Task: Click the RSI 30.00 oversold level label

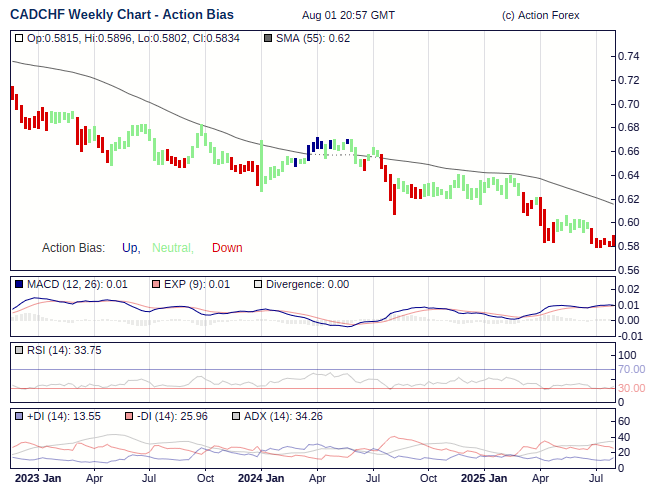Action: click(631, 388)
